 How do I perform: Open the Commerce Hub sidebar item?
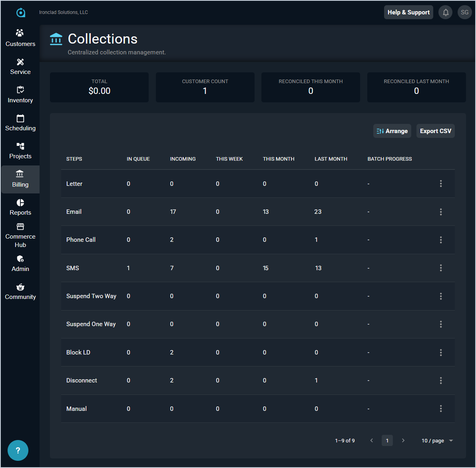coord(20,235)
